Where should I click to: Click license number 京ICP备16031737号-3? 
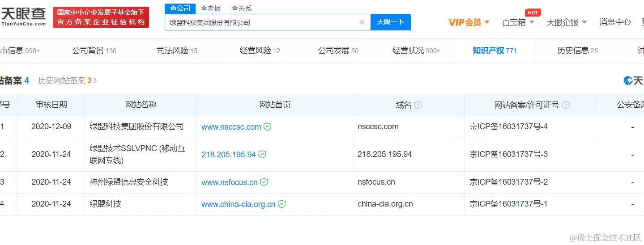coord(508,154)
